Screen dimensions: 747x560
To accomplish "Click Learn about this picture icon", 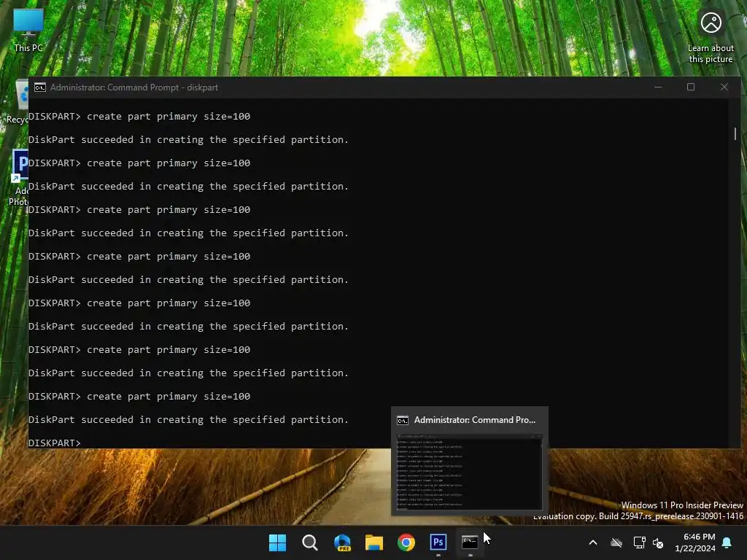I will (x=711, y=23).
